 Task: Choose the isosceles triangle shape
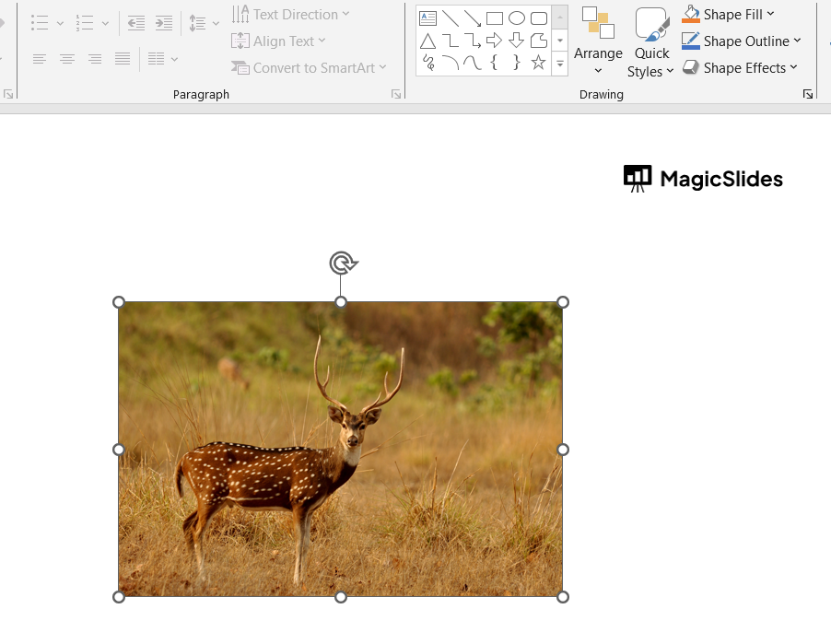(427, 41)
